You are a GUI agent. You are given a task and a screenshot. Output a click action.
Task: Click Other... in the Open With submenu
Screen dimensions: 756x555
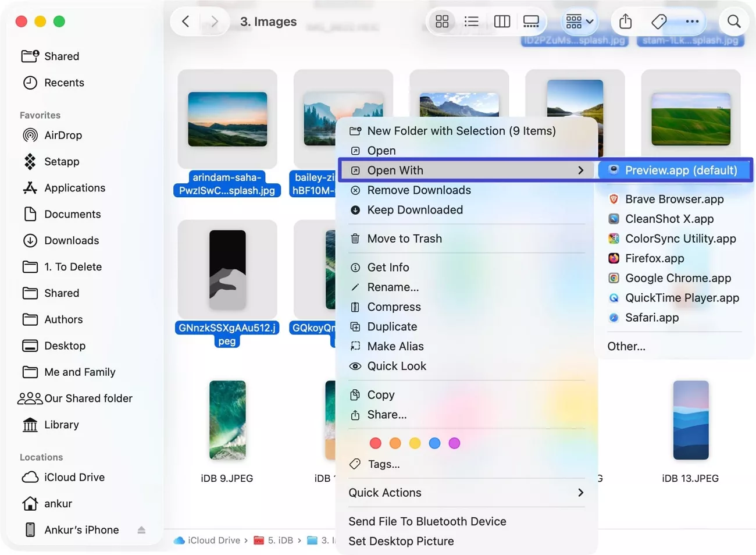(x=626, y=346)
